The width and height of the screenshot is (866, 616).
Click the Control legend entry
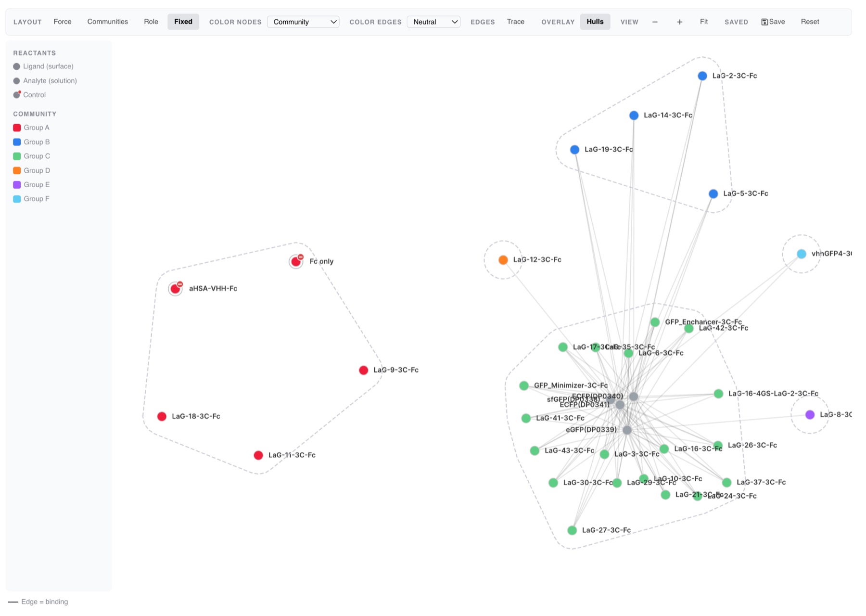click(x=29, y=95)
